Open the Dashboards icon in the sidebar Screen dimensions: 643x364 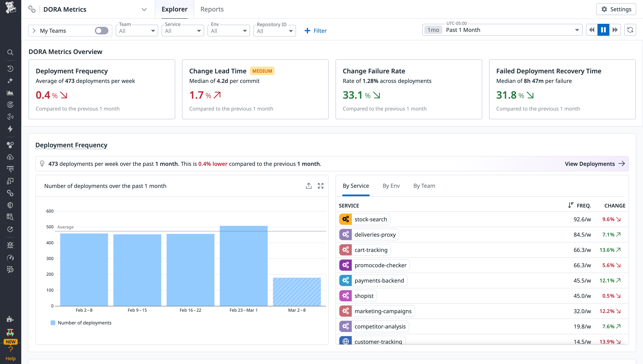tap(10, 92)
